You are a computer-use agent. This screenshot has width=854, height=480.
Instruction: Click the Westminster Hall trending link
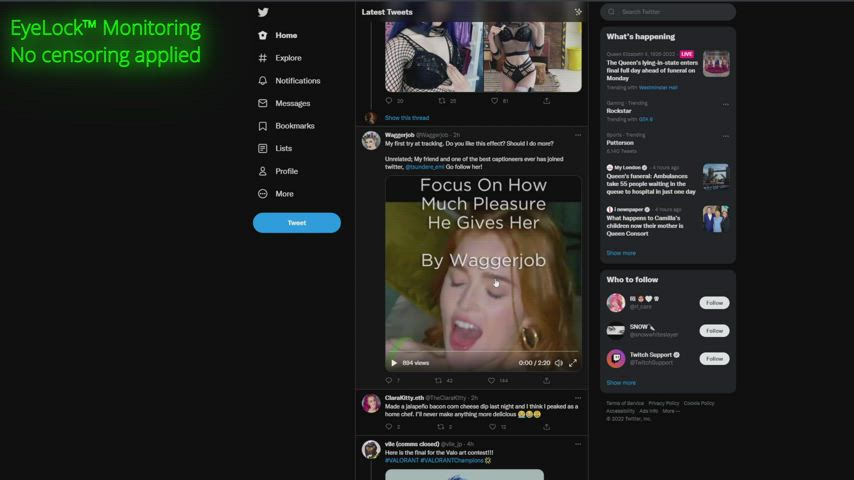658,88
